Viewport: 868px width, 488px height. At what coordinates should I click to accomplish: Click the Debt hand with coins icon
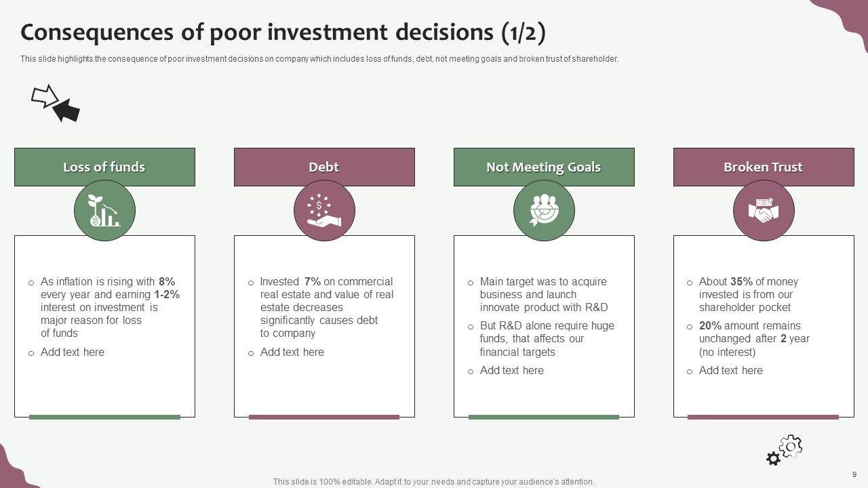324,211
